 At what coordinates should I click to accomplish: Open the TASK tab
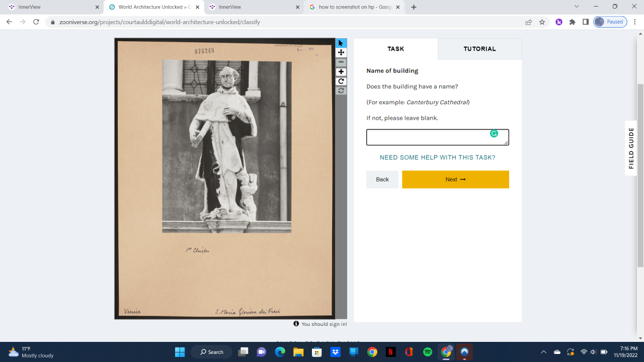[396, 49]
